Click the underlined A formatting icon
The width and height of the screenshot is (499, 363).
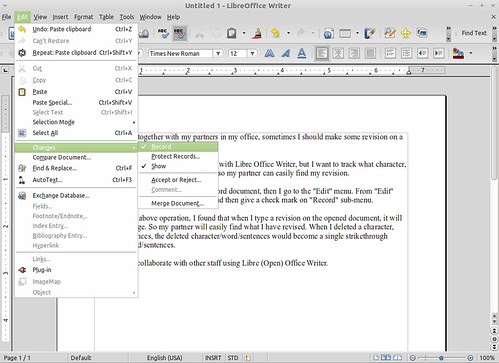point(302,53)
